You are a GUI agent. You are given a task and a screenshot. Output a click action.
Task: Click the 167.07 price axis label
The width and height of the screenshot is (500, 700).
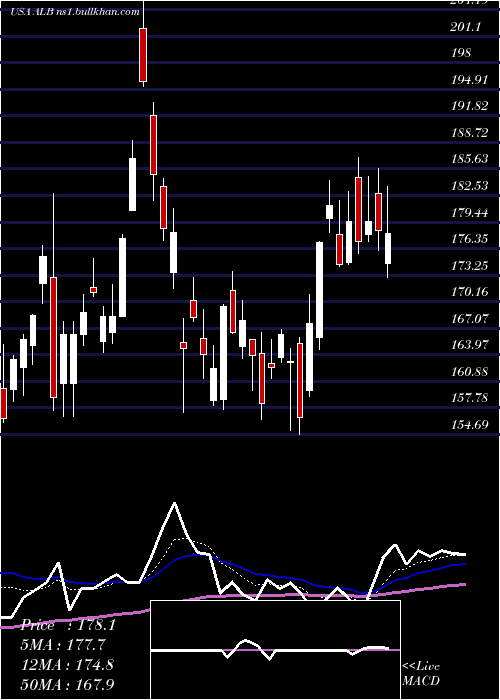tap(471, 318)
